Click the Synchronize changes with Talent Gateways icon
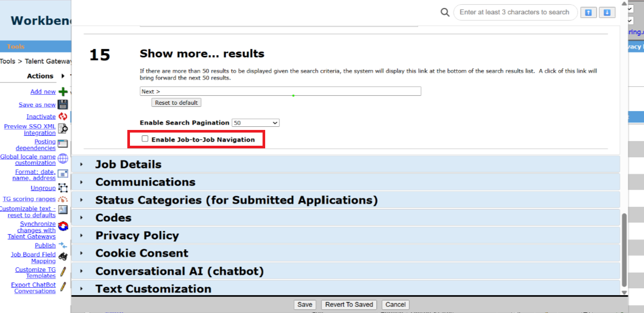 tap(63, 227)
